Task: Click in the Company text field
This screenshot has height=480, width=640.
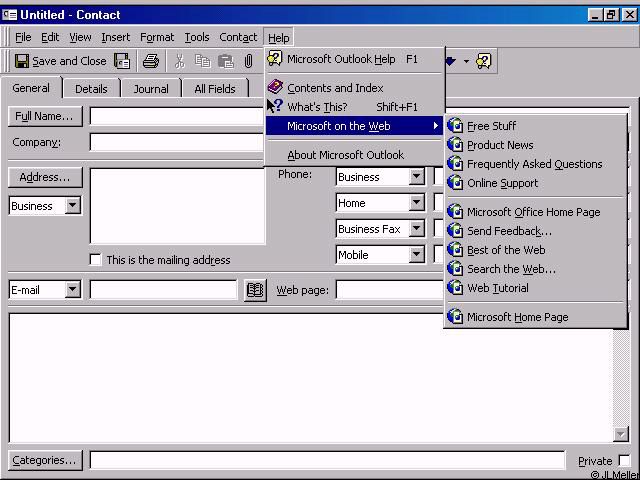Action: pyautogui.click(x=177, y=142)
